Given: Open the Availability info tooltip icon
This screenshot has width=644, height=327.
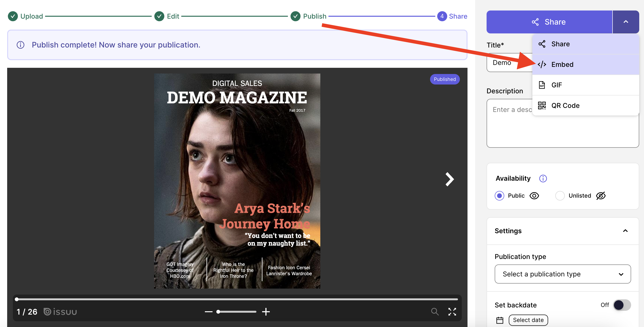Looking at the screenshot, I should (x=543, y=178).
